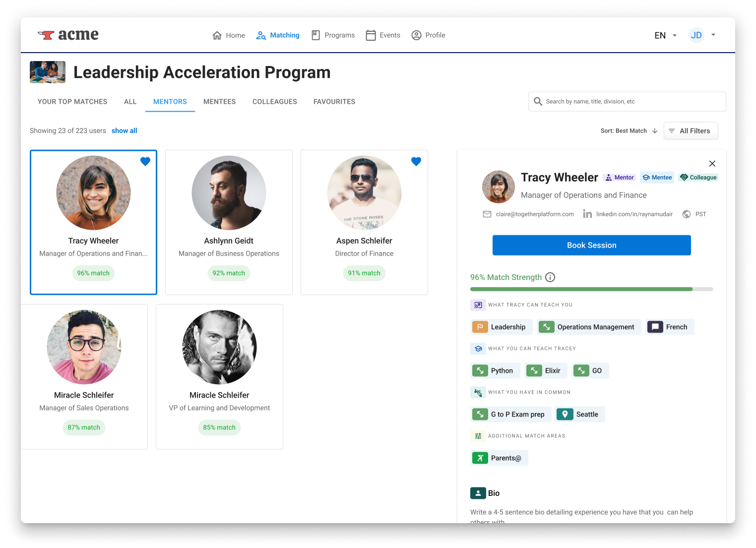Click the email envelope icon
Screen dimensions: 756x548
(x=487, y=214)
